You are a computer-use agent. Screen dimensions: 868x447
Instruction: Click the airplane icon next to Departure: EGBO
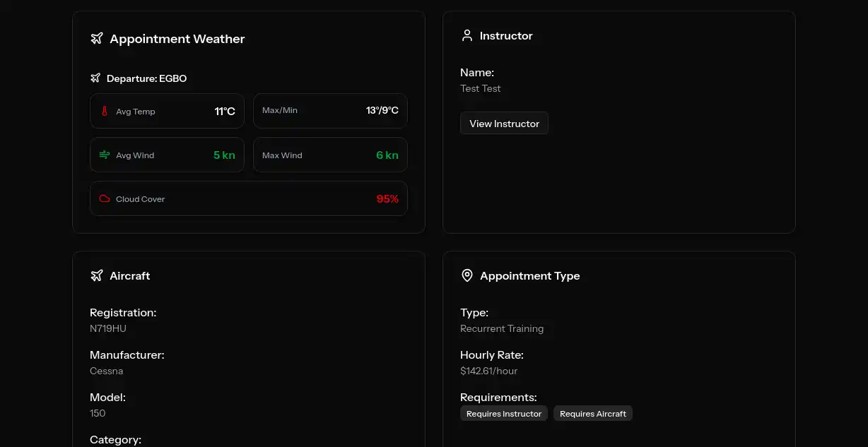click(95, 78)
